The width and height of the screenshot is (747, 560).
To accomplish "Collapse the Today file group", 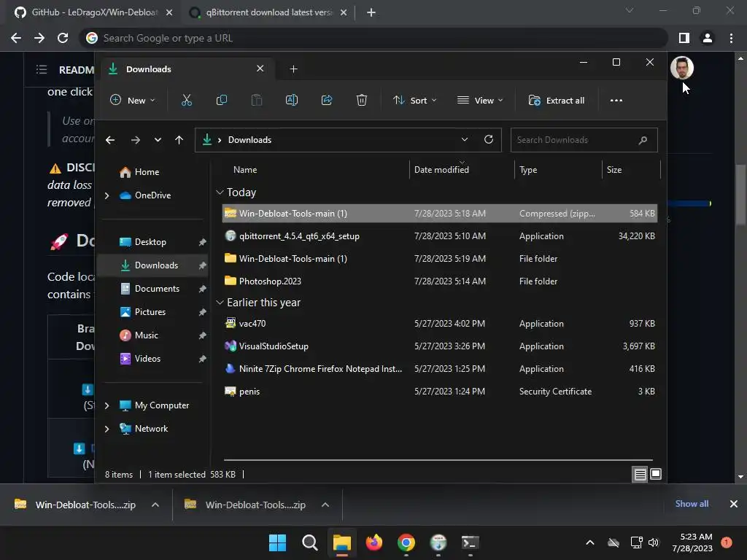I will click(x=220, y=192).
